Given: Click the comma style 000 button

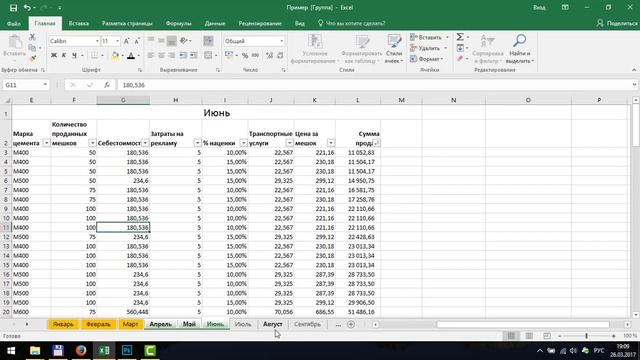Looking at the screenshot, I should 256,56.
